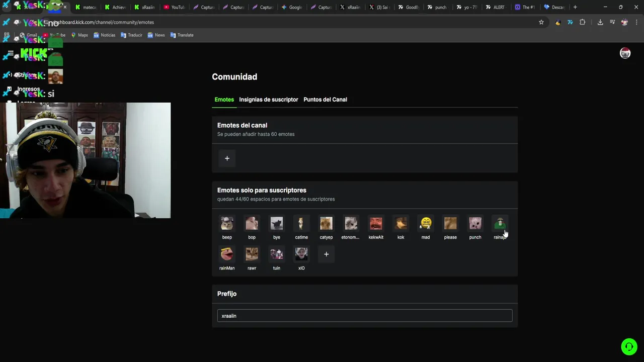Switch to the Google browser tab
Image resolution: width=644 pixels, height=362 pixels.
pyautogui.click(x=292, y=7)
